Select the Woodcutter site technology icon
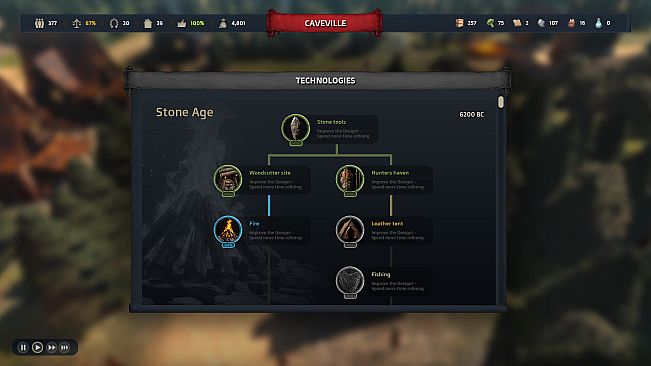651x366 pixels. tap(228, 179)
